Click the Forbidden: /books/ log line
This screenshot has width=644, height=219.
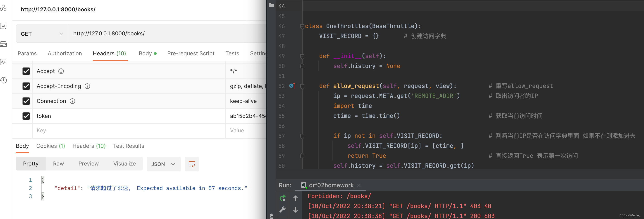(339, 196)
